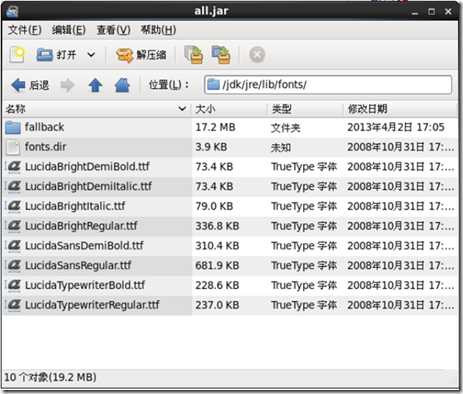The image size is (463, 394).
Task: Open an archive with the 打开 button
Action: coord(57,55)
